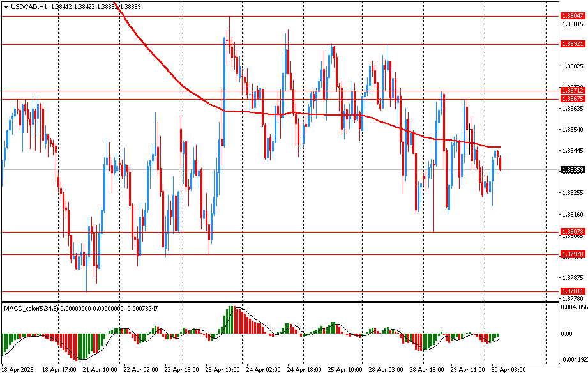Viewport: 588px width, 377px height.
Task: Select the 23 Apr 10:00 time marker
Action: pos(223,369)
